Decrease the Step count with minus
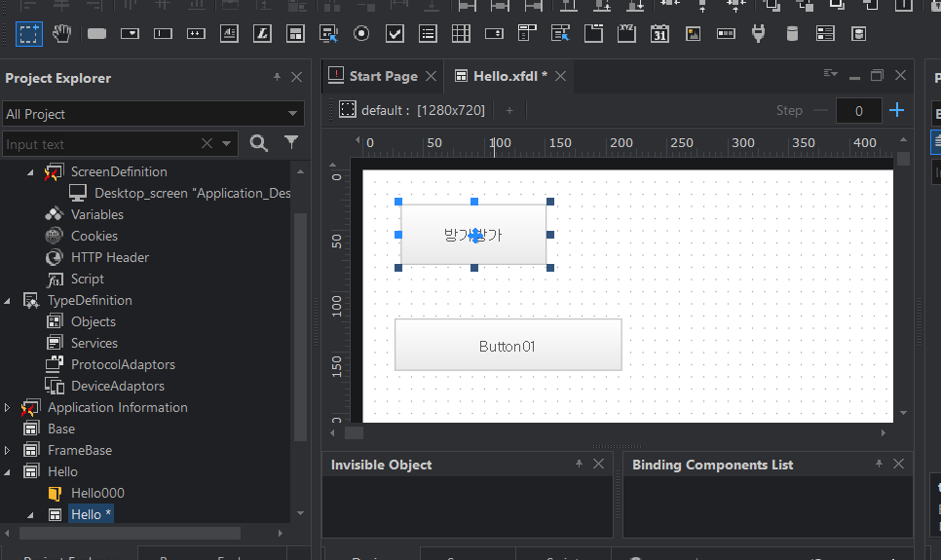 (x=820, y=110)
